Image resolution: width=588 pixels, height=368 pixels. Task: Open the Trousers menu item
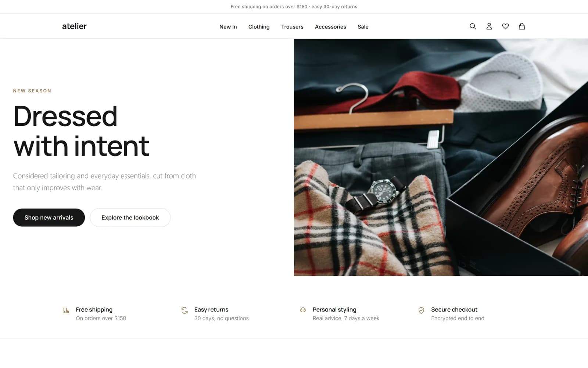(x=292, y=26)
